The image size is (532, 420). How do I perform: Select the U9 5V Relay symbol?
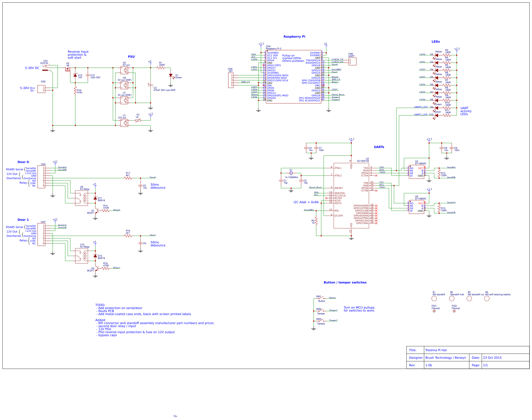(82, 198)
